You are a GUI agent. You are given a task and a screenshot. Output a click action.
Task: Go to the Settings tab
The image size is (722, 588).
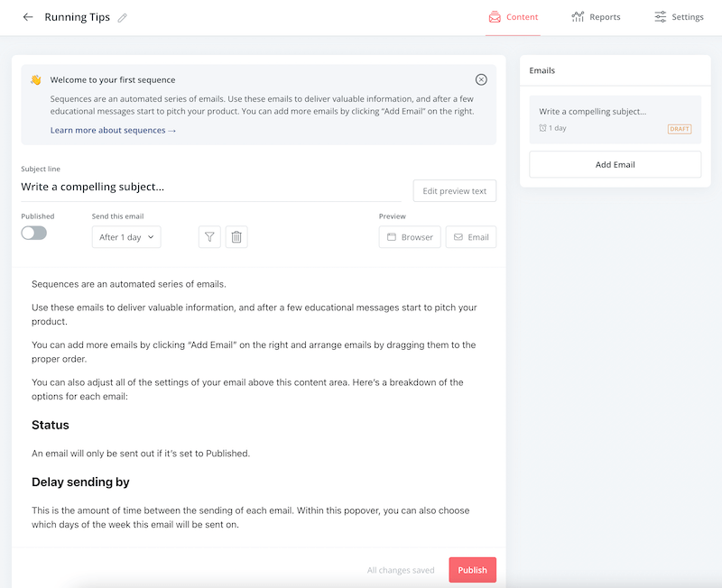click(x=679, y=17)
